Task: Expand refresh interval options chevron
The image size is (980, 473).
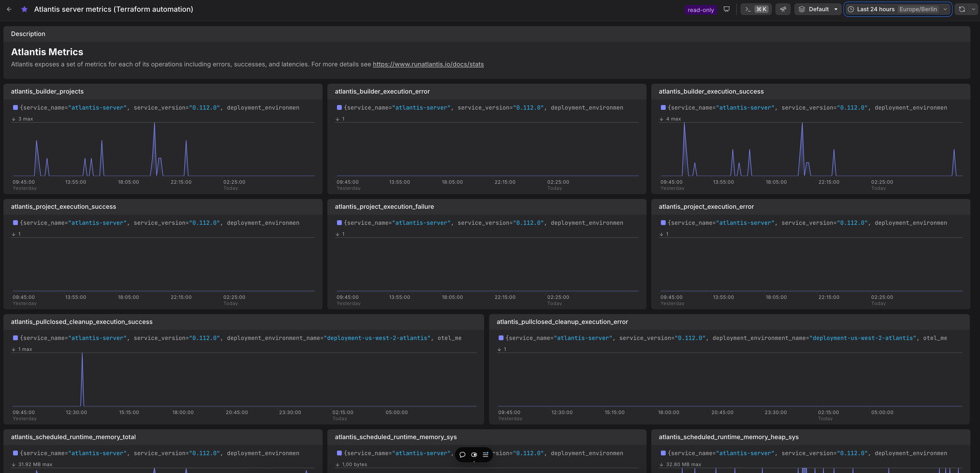Action: point(973,9)
